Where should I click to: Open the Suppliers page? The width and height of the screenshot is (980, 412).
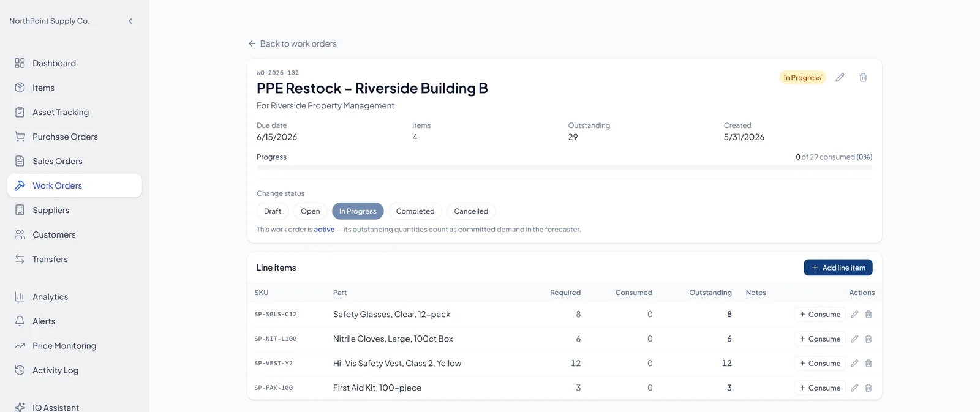point(75,210)
